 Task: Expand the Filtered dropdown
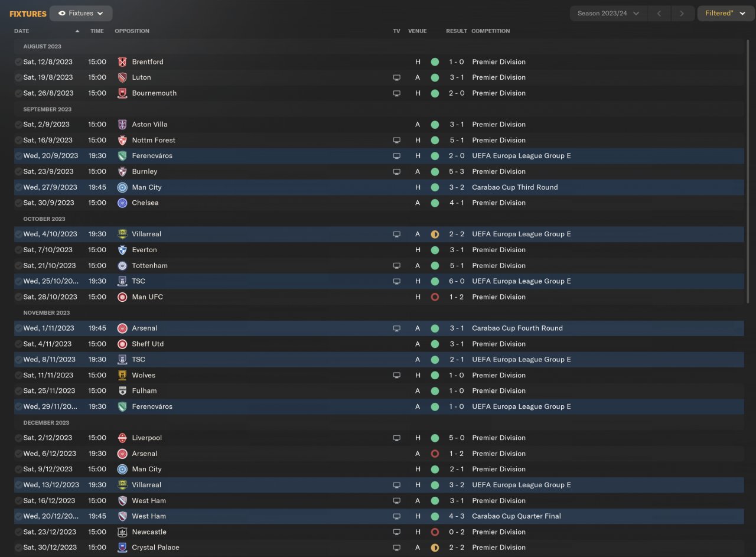tap(725, 13)
